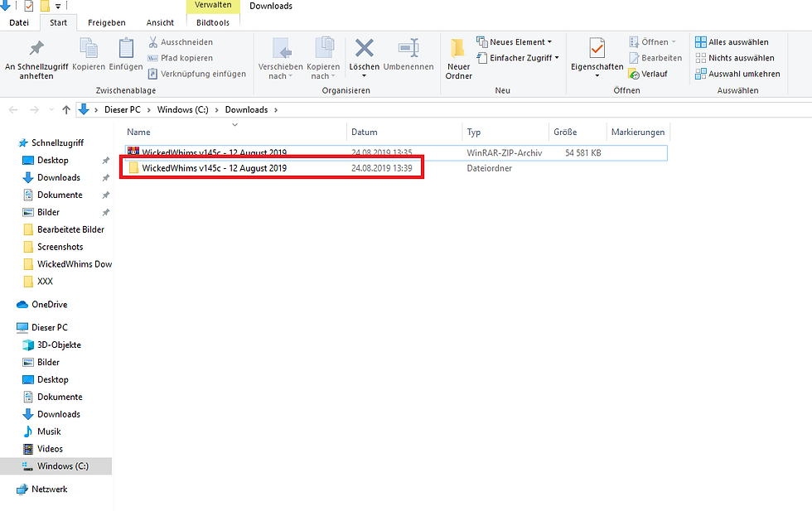Open the Eigenschaften dropdown arrow
This screenshot has width=812, height=511.
point(597,76)
